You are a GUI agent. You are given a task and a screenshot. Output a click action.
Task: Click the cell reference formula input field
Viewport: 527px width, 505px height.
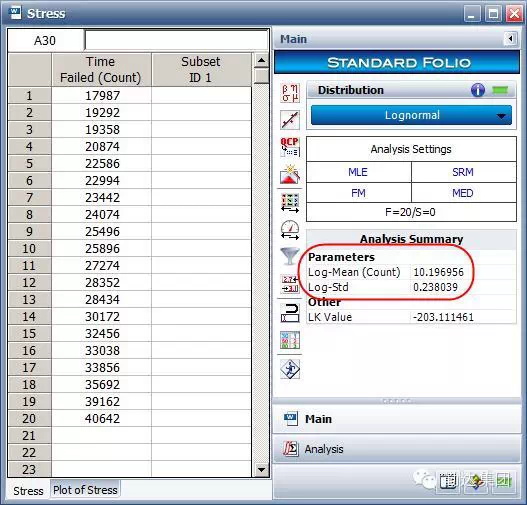click(x=176, y=40)
